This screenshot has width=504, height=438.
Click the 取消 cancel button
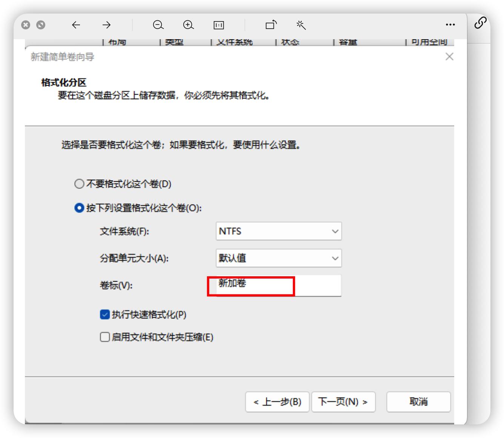(419, 402)
